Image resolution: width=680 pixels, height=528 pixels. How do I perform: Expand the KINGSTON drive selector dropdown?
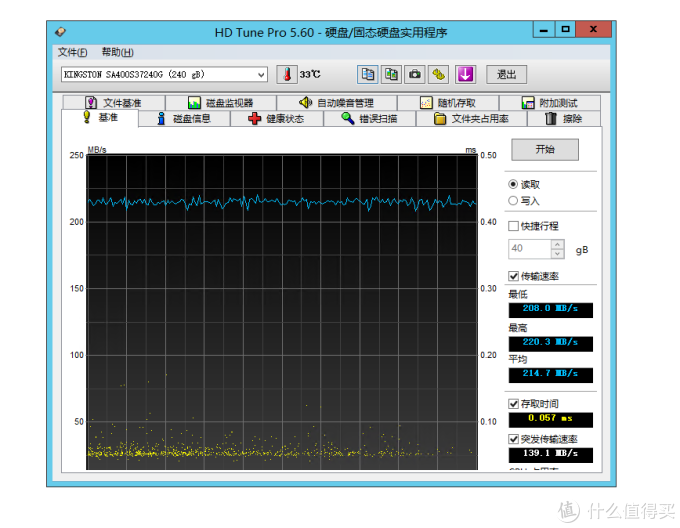(x=261, y=75)
